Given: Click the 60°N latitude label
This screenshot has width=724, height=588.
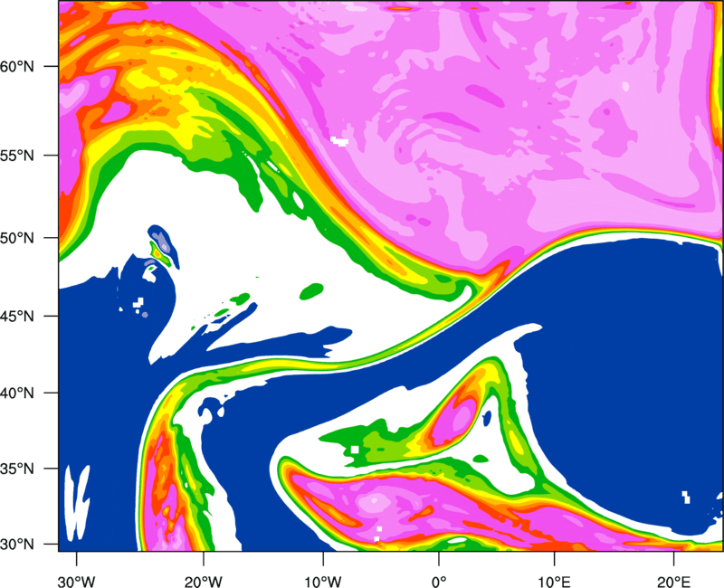Looking at the screenshot, I should coord(17,66).
